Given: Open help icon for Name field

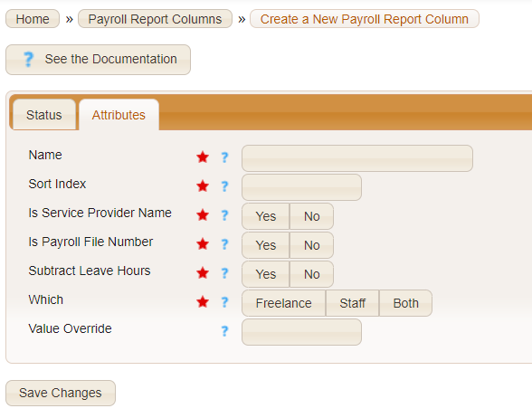Looking at the screenshot, I should (x=224, y=157).
